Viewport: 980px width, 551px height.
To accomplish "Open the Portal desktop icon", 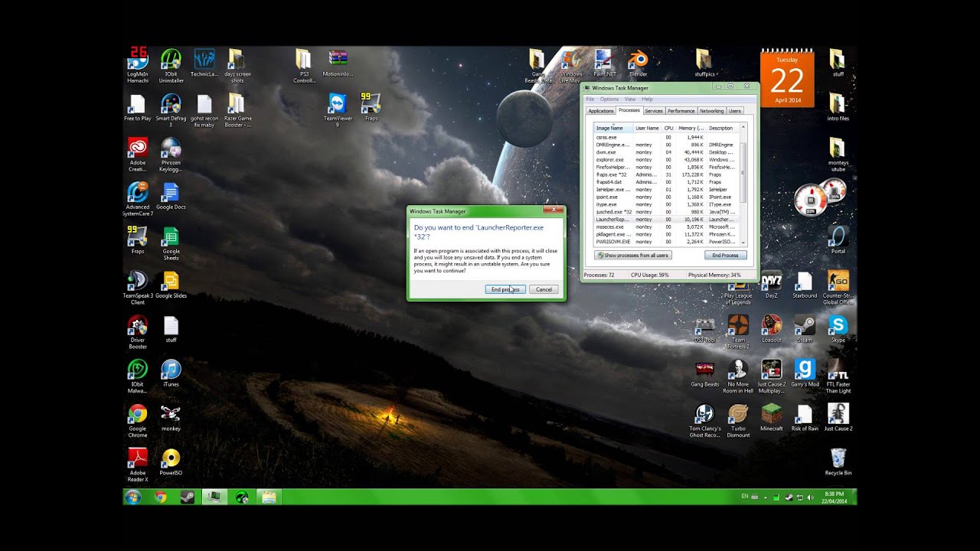I will click(x=838, y=241).
